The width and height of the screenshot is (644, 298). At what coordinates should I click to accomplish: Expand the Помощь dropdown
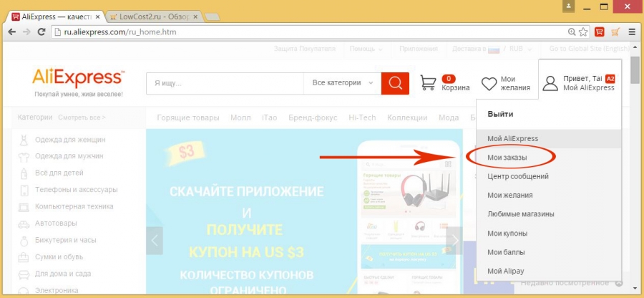(366, 49)
